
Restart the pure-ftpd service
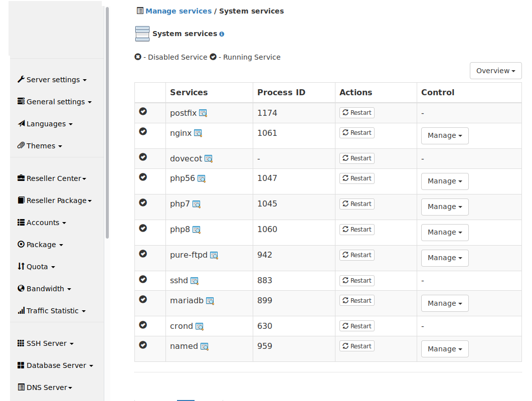pyautogui.click(x=357, y=255)
